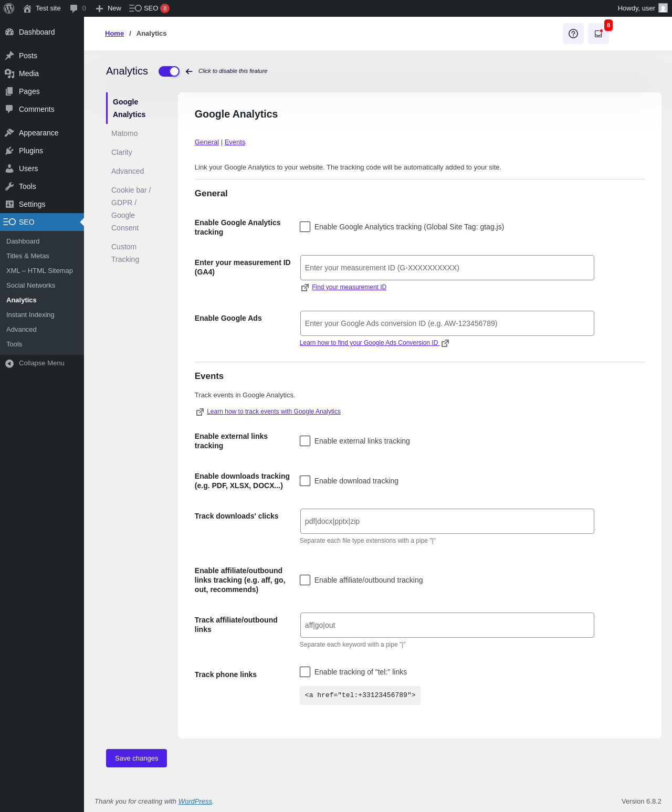Click the Users icon in sidebar
The width and height of the screenshot is (672, 812).
tap(9, 168)
